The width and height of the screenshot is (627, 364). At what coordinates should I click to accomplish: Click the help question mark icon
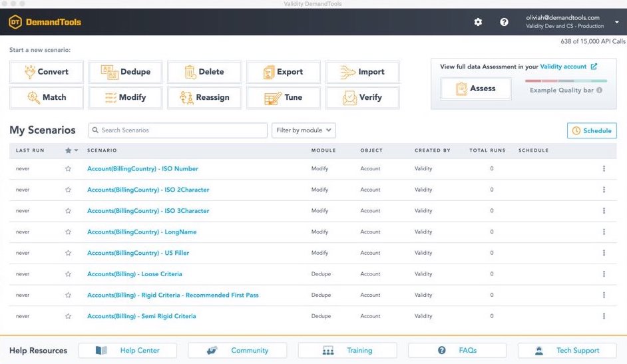tap(504, 22)
